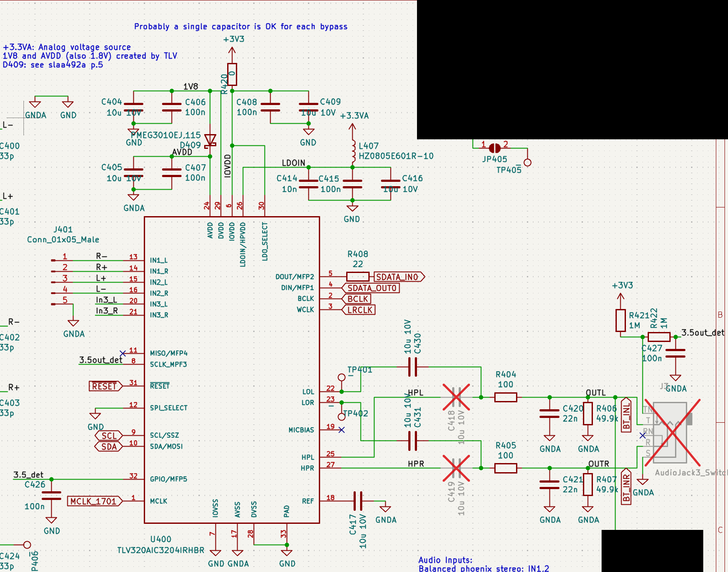Viewport: 728px width, 572px height.
Task: Click the 3.5_det net label
Action: [x=28, y=475]
